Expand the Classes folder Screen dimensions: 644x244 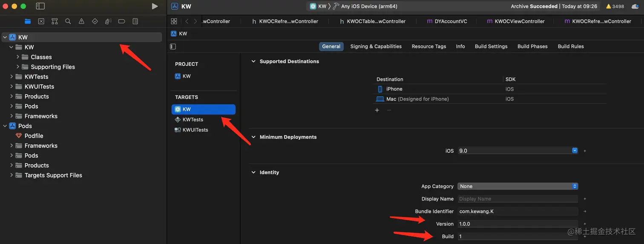18,57
